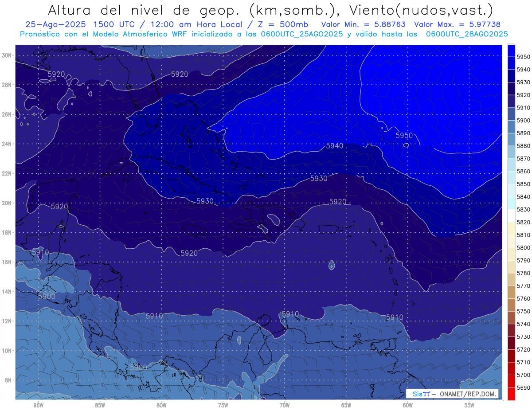Click the 24N latitude axis label
532x411 pixels.
7,144
